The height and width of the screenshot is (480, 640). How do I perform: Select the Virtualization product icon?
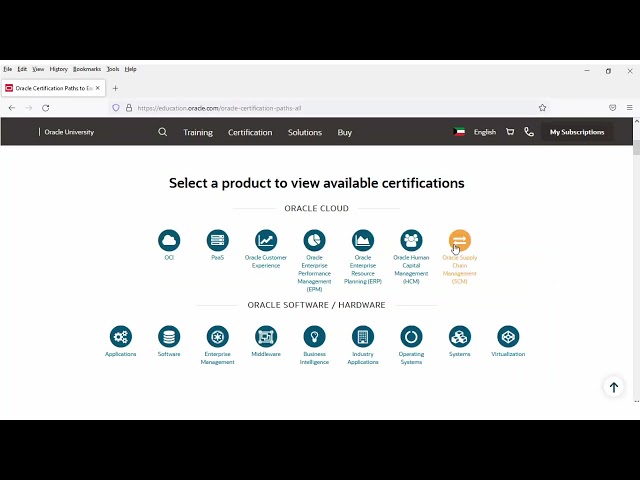click(508, 337)
